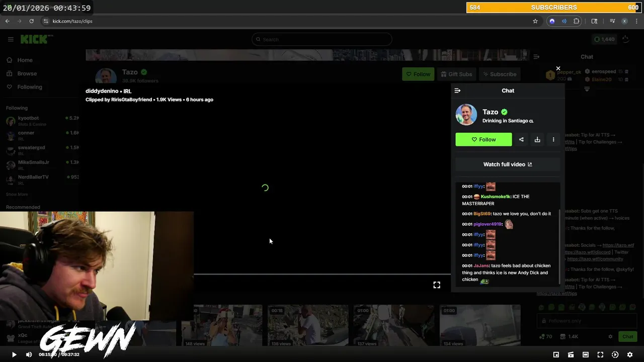The height and width of the screenshot is (362, 644).
Task: Open chat settings gear beside Chat button
Action: (x=610, y=336)
